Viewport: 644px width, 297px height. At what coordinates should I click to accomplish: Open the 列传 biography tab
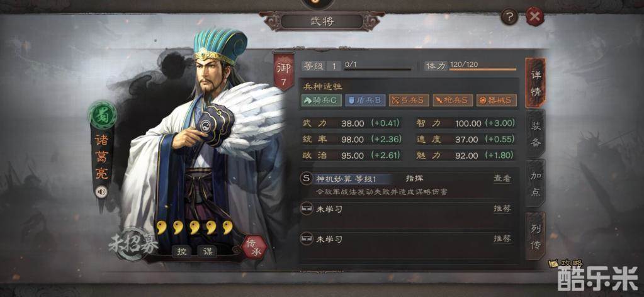pos(536,237)
